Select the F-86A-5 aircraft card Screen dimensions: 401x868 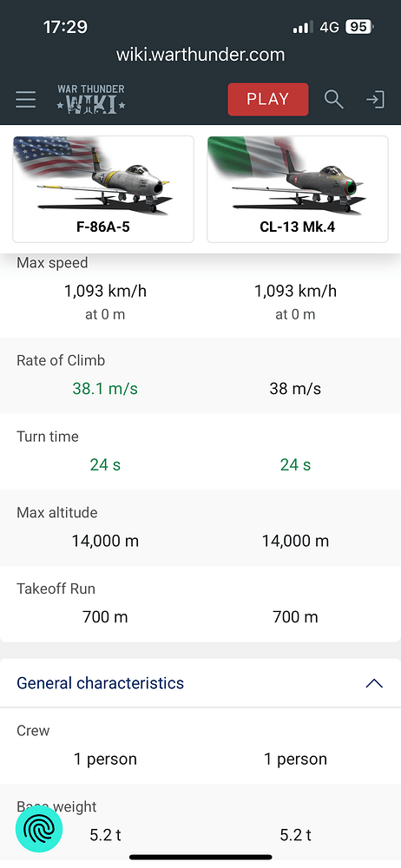point(103,189)
